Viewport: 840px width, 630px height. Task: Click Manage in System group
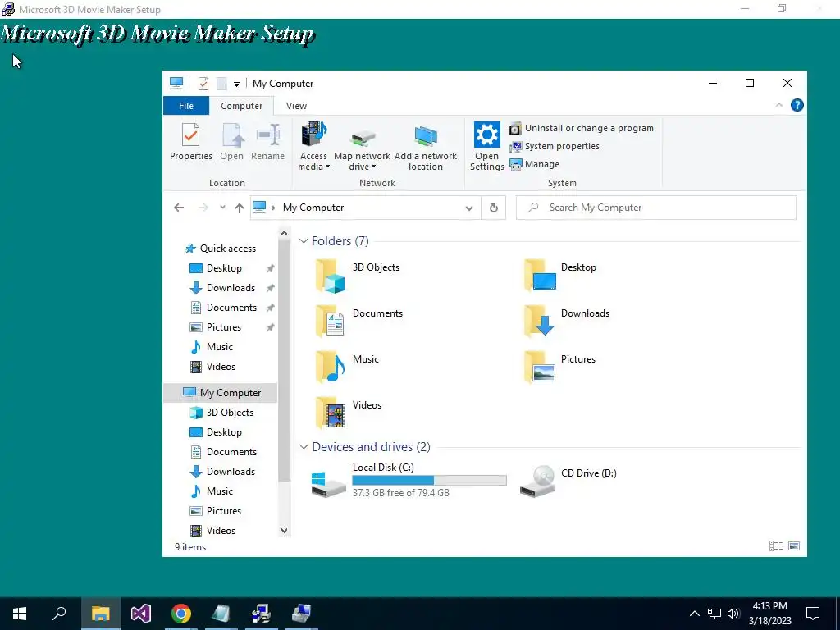click(534, 164)
